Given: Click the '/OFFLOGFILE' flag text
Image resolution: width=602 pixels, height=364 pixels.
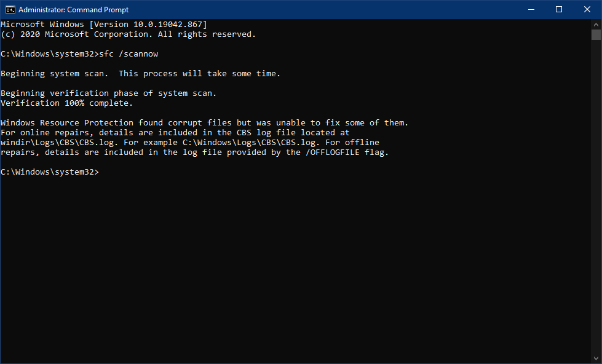Looking at the screenshot, I should [x=333, y=152].
